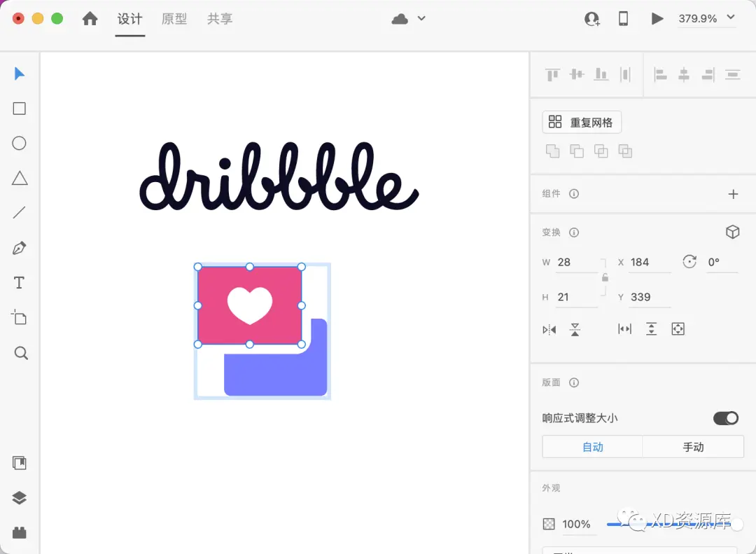
Task: Select the Zoom magnifier tool
Action: point(21,353)
